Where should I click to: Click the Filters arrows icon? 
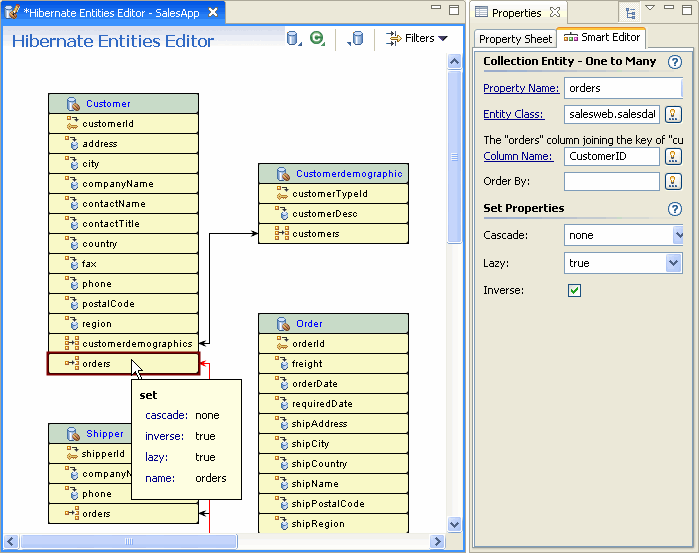tap(393, 38)
